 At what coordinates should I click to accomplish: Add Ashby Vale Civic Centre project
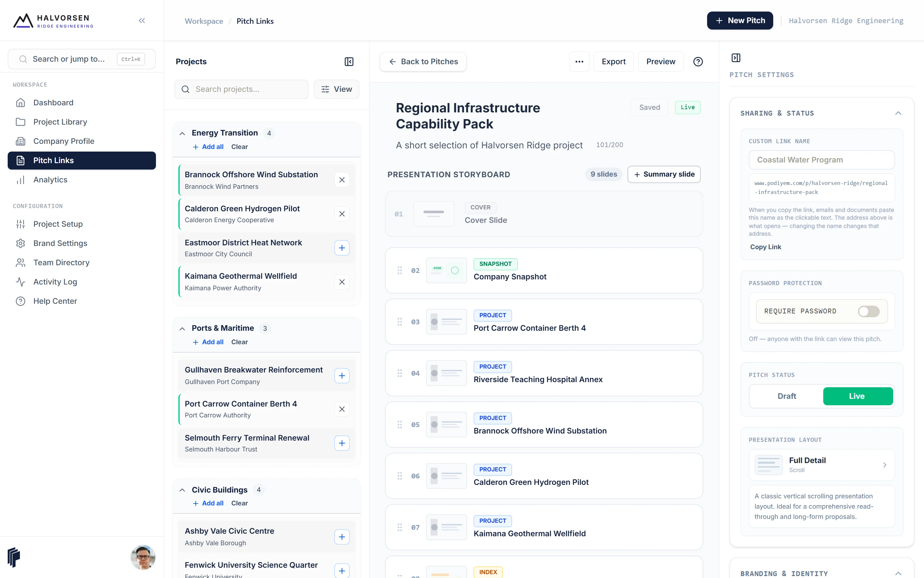pos(342,537)
